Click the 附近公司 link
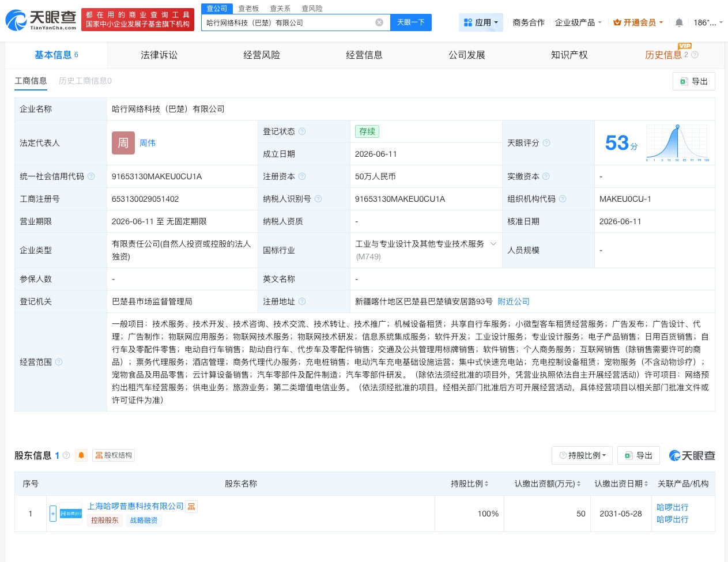The width and height of the screenshot is (728, 562). [514, 301]
